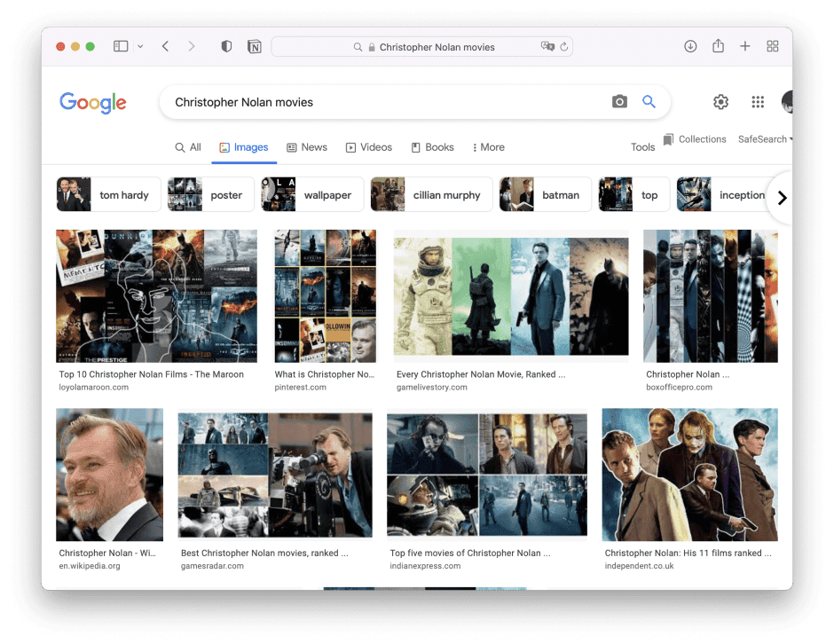Filter by the cillian murphy chip
The image size is (834, 644).
pos(431,194)
